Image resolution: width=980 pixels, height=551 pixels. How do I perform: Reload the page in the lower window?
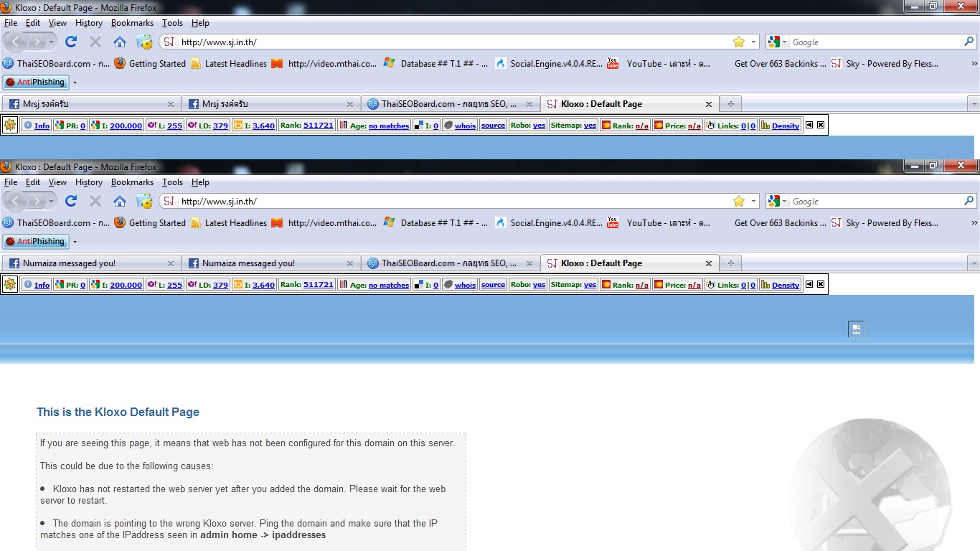coord(71,201)
